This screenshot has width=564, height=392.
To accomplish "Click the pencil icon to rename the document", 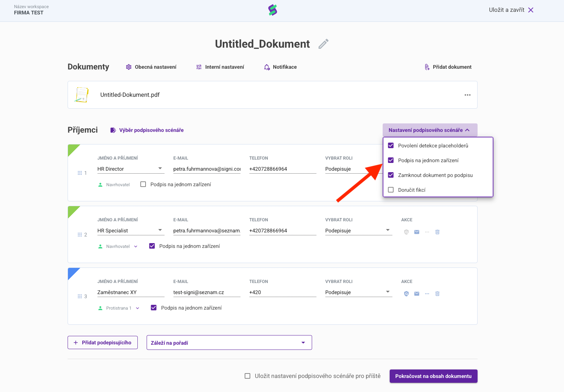I will [x=323, y=44].
